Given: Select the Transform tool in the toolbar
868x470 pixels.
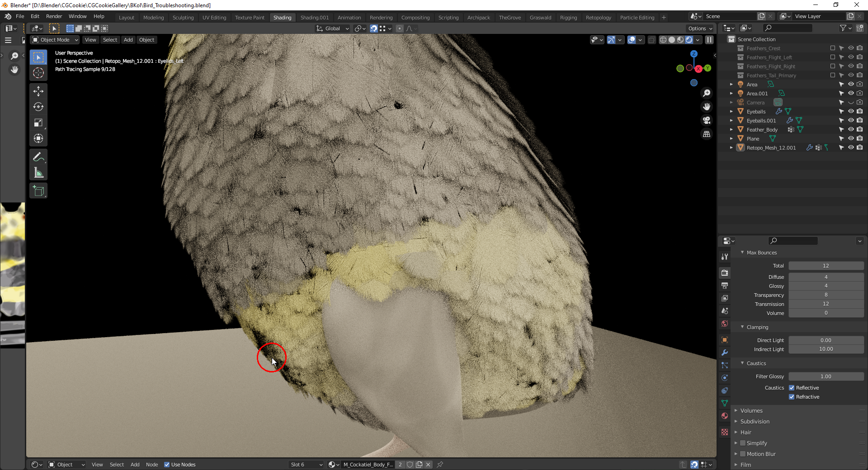Looking at the screenshot, I should (38, 138).
